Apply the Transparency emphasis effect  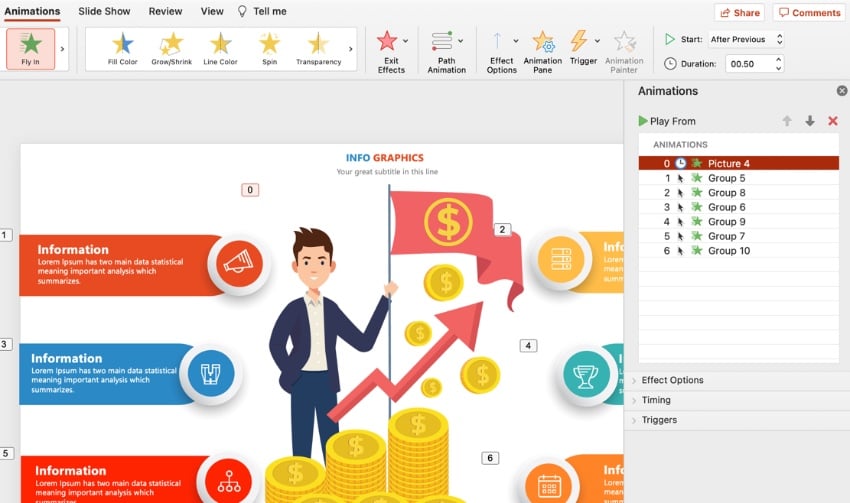click(x=318, y=49)
